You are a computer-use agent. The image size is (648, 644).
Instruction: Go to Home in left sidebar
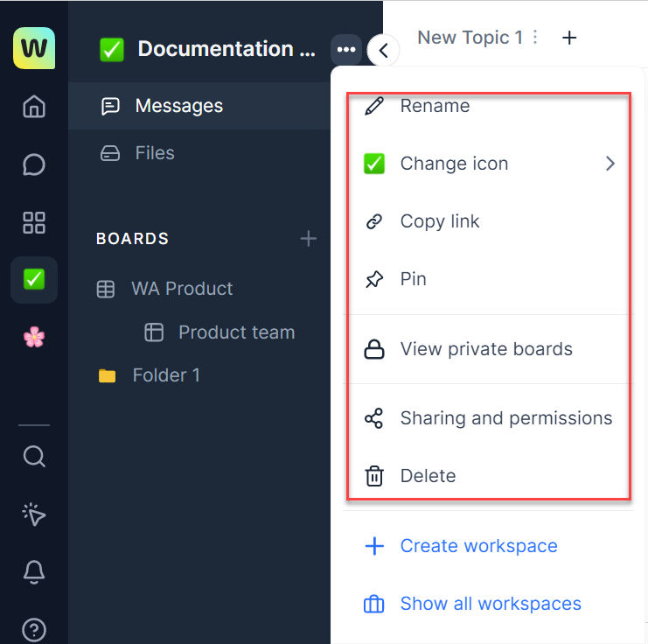pos(34,107)
